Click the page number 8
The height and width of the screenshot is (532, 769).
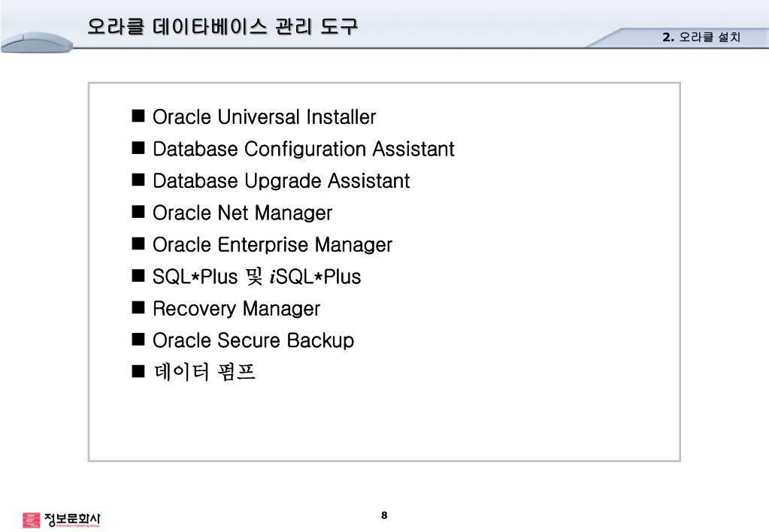(x=384, y=515)
